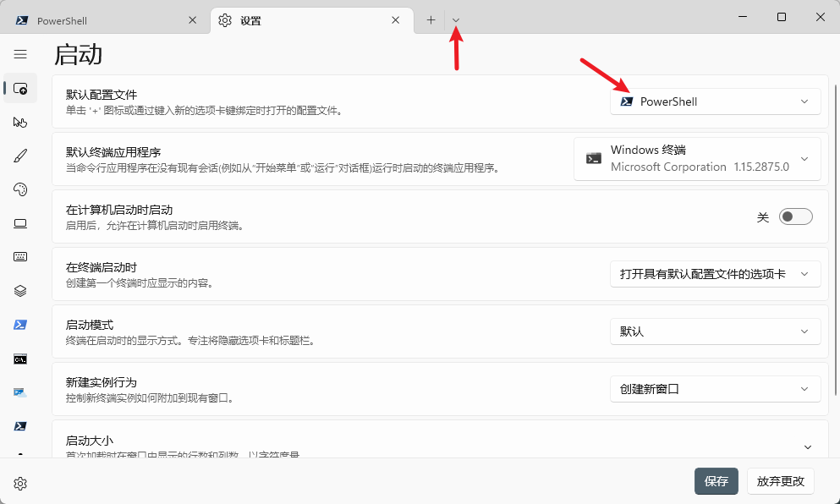Click the 启动 page heading
The width and height of the screenshot is (840, 504).
78,55
